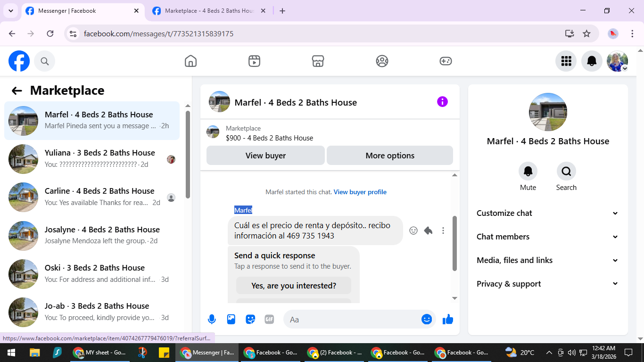The width and height of the screenshot is (644, 362).
Task: Open the Chrome three-dot menu
Action: click(632, 33)
